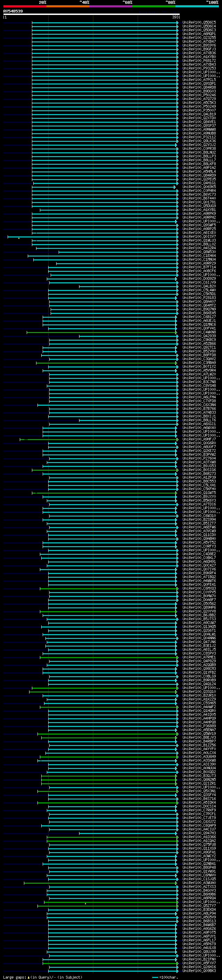Click the purple ~60% identity legend segment
222x980 pixels.
click(111, 7)
